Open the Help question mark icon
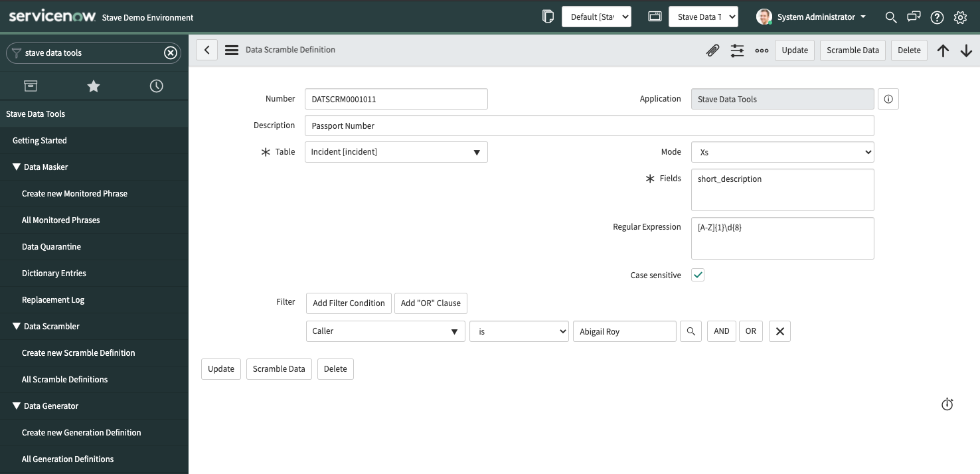This screenshot has height=474, width=980. point(937,17)
